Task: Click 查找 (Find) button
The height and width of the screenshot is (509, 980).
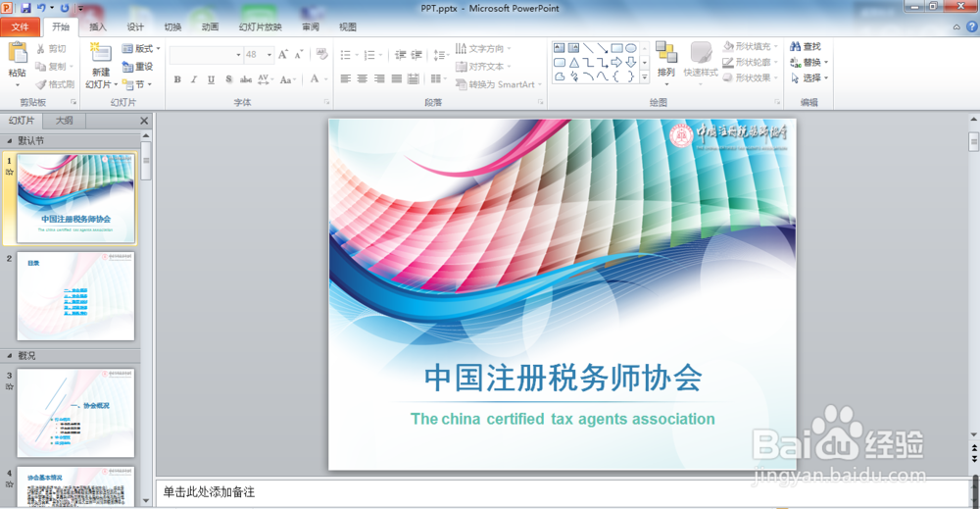Action: (x=806, y=46)
